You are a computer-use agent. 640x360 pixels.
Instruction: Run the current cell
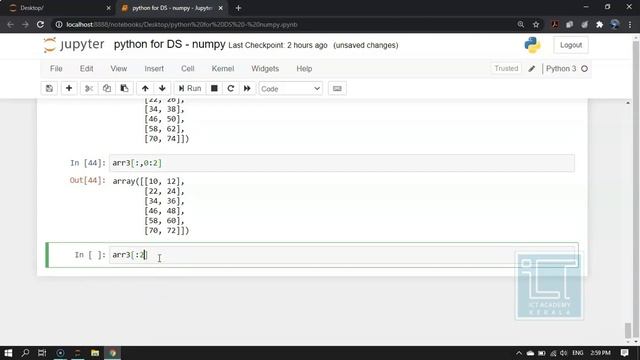pos(190,89)
